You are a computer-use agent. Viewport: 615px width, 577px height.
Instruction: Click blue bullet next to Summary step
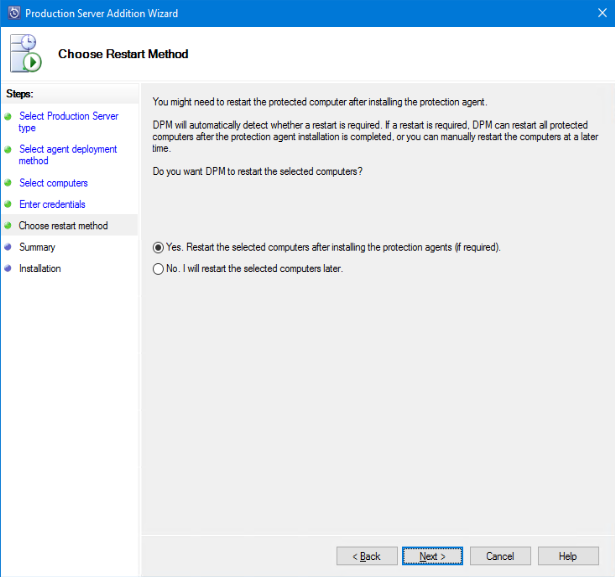pyautogui.click(x=9, y=247)
